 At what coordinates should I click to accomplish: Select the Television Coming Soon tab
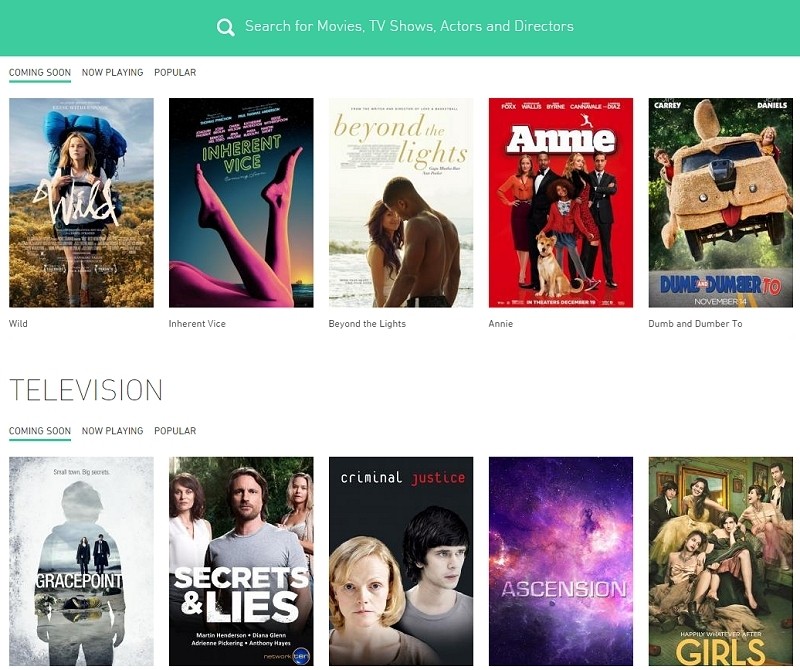[x=40, y=431]
